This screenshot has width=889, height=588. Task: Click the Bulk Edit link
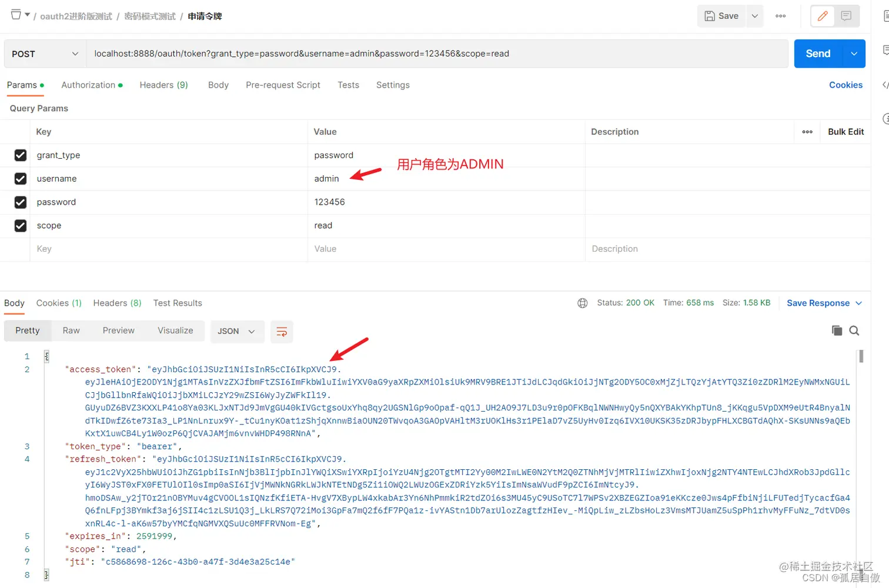845,132
